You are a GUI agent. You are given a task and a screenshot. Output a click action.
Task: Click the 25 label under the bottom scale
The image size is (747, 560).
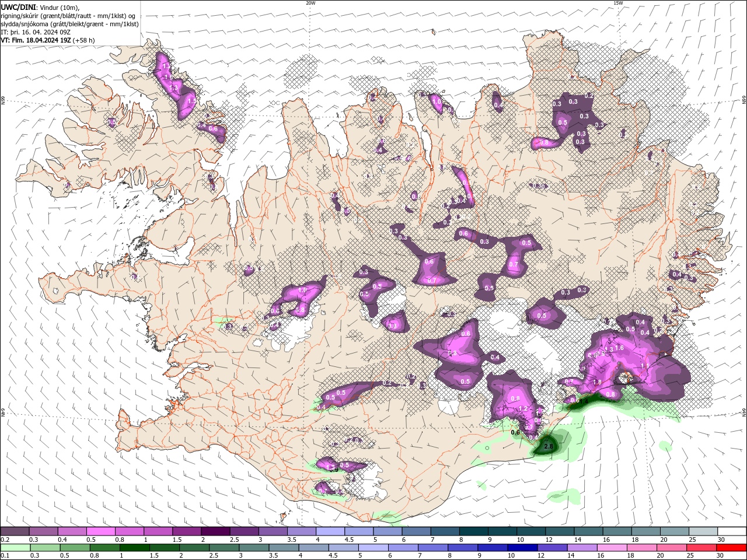(689, 556)
